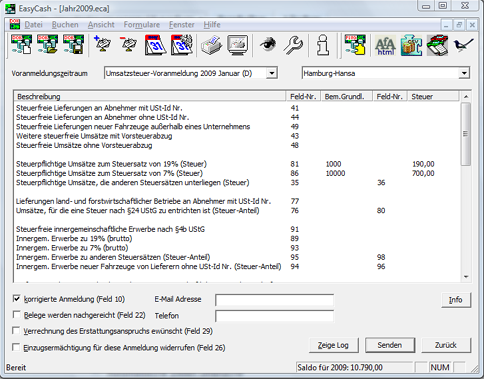
Task: Open the Formulare menu
Action: point(142,25)
